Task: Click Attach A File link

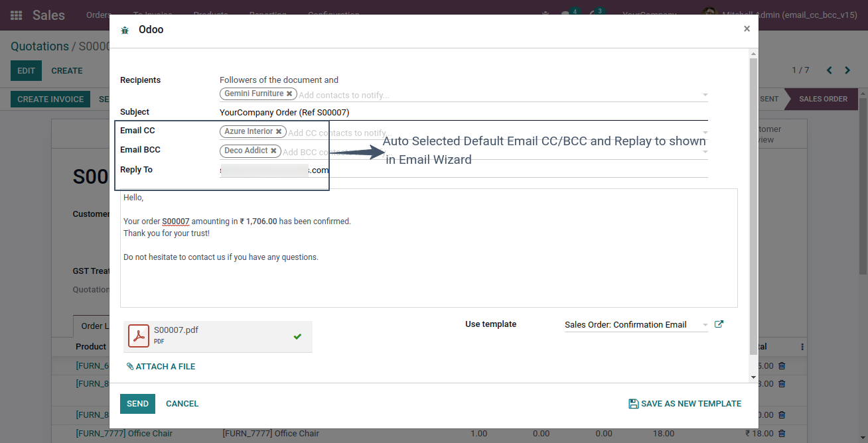Action: 161,367
